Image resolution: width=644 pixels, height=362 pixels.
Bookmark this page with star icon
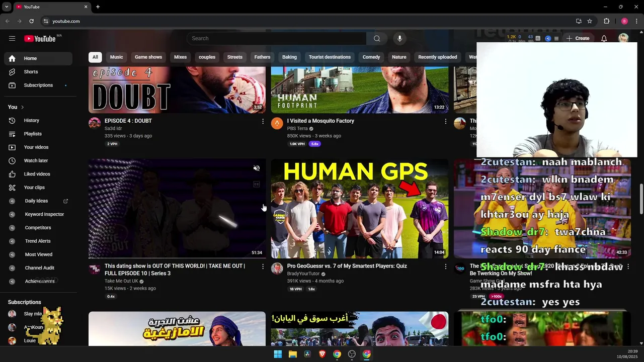click(x=590, y=21)
